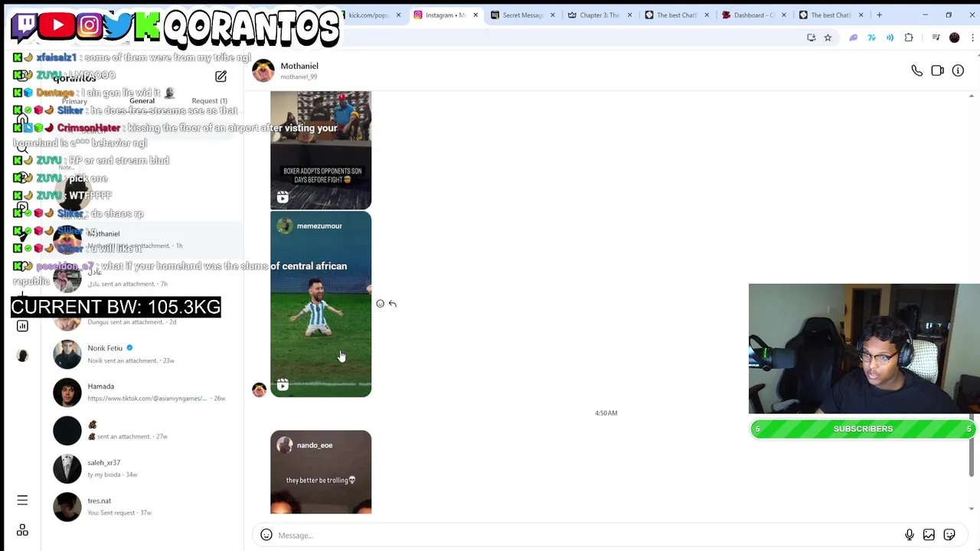Open own profile picture in sidebar
The height and width of the screenshot is (551, 980).
[x=22, y=355]
